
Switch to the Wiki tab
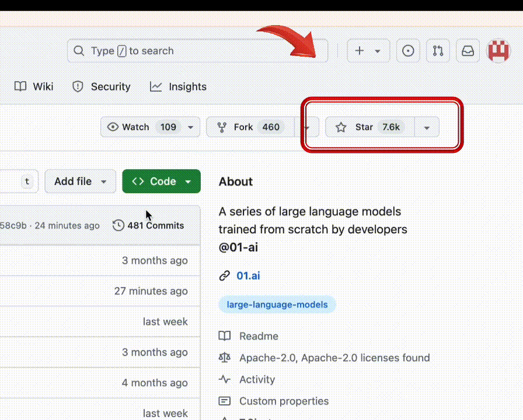(x=34, y=87)
